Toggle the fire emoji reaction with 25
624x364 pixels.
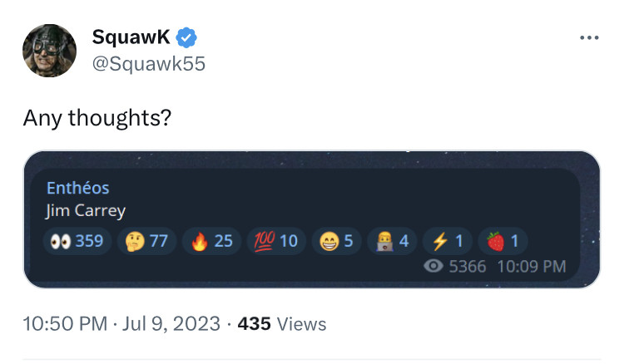point(211,241)
